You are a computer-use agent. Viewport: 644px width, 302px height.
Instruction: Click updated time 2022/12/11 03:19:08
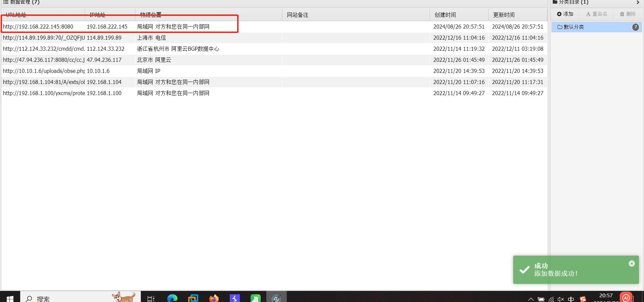(518, 49)
